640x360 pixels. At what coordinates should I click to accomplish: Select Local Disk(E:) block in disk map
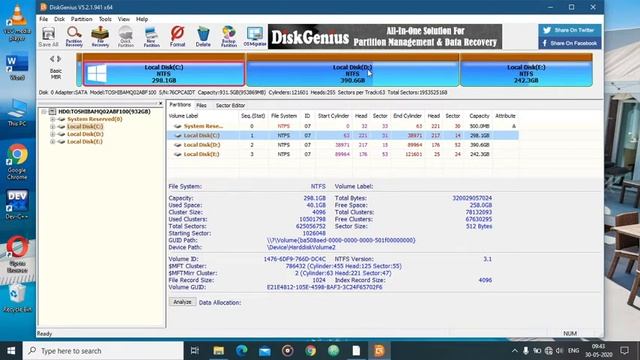click(526, 74)
